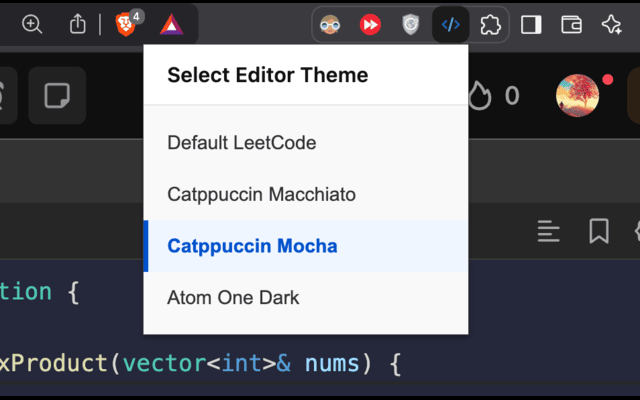
Task: Click the 'vector' keyword in code
Action: coord(164,363)
